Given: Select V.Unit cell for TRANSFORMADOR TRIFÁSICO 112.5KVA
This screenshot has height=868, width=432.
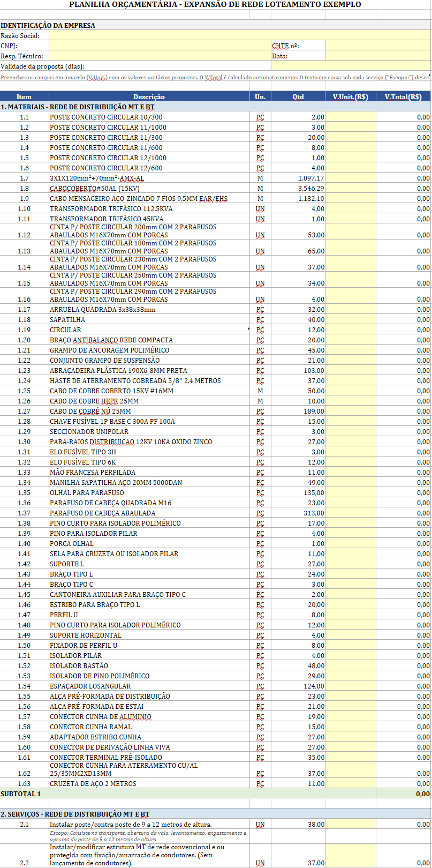Looking at the screenshot, I should 351,208.
